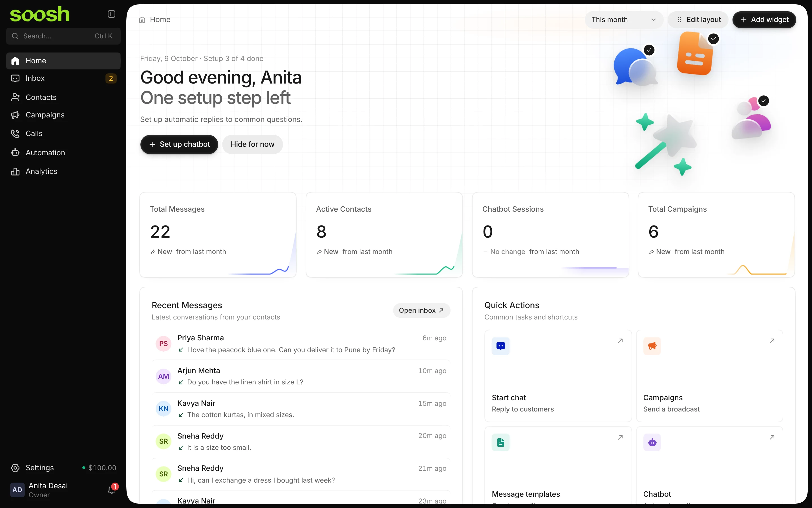
Task: Go to Home in sidebar
Action: (x=63, y=61)
